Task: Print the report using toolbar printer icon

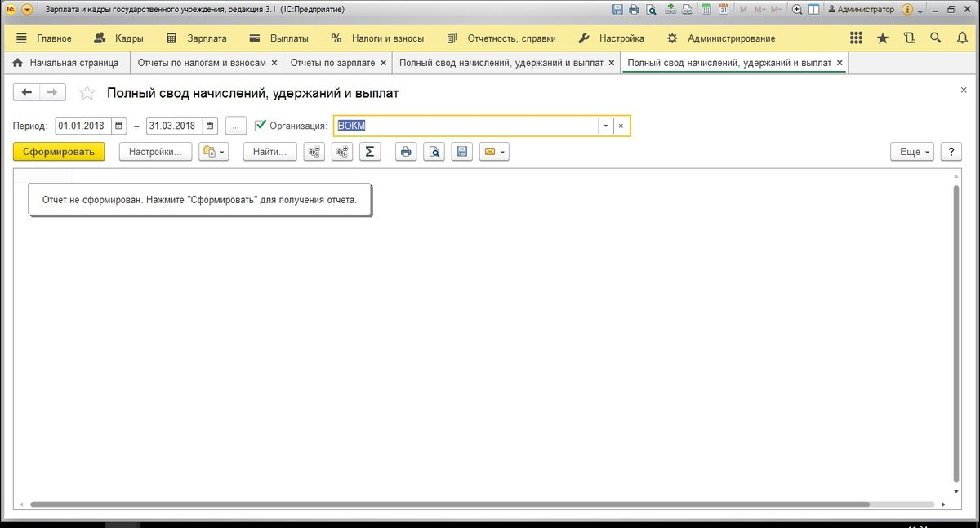Action: 406,152
